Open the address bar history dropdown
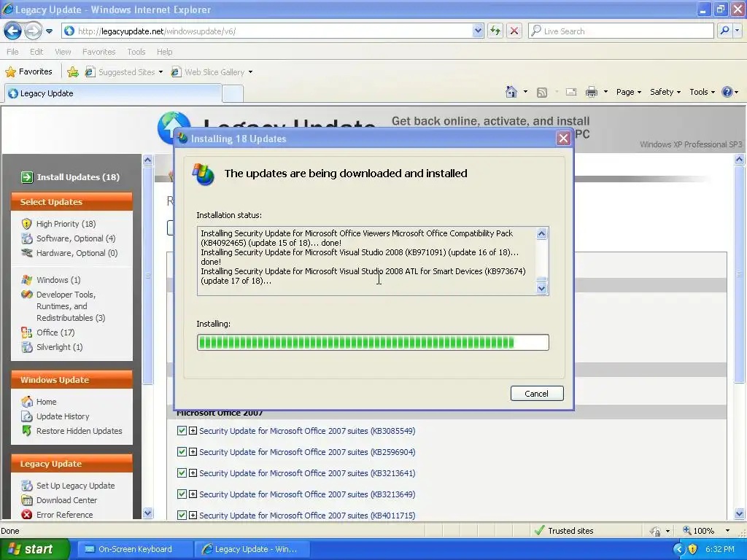Image resolution: width=747 pixels, height=560 pixels. [x=478, y=31]
